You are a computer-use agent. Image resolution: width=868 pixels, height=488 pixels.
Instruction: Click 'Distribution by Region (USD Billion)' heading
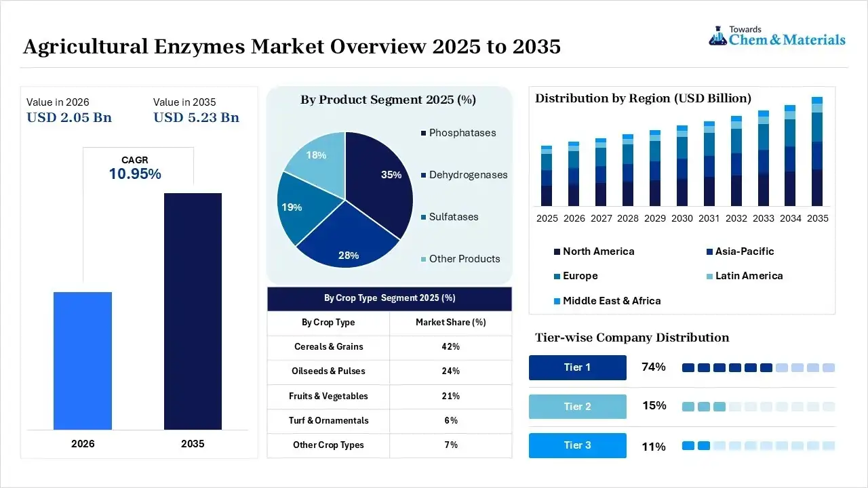pos(643,98)
